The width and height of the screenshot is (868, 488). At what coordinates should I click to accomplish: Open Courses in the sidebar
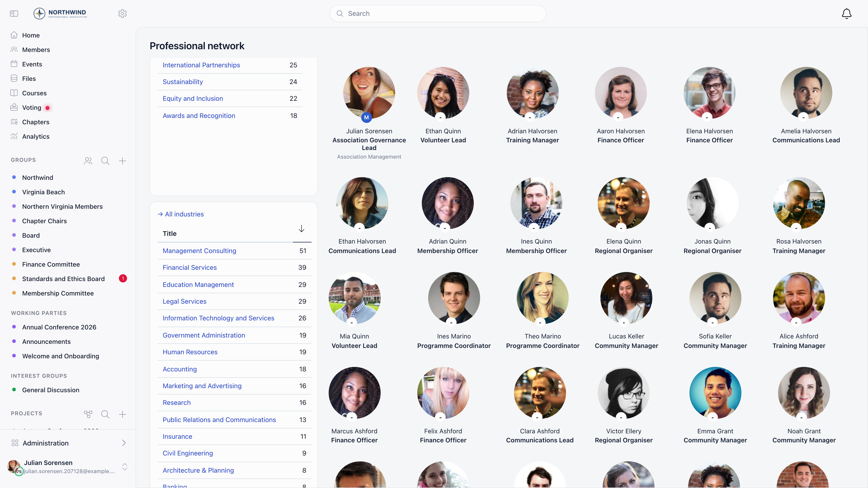click(34, 93)
